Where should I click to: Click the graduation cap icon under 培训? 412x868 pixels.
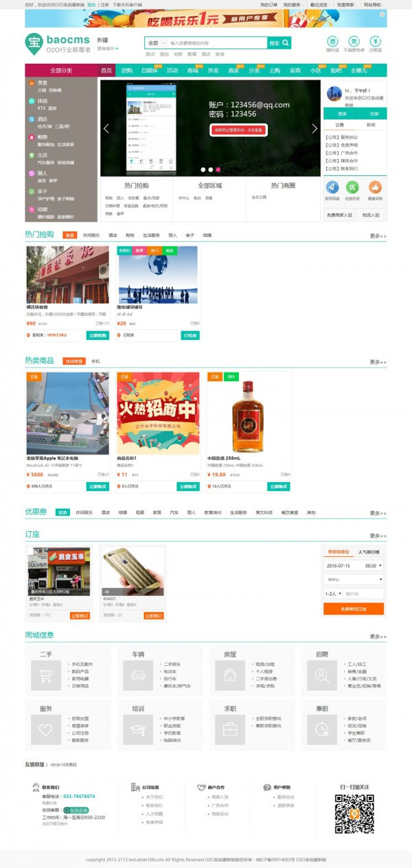[x=138, y=729]
